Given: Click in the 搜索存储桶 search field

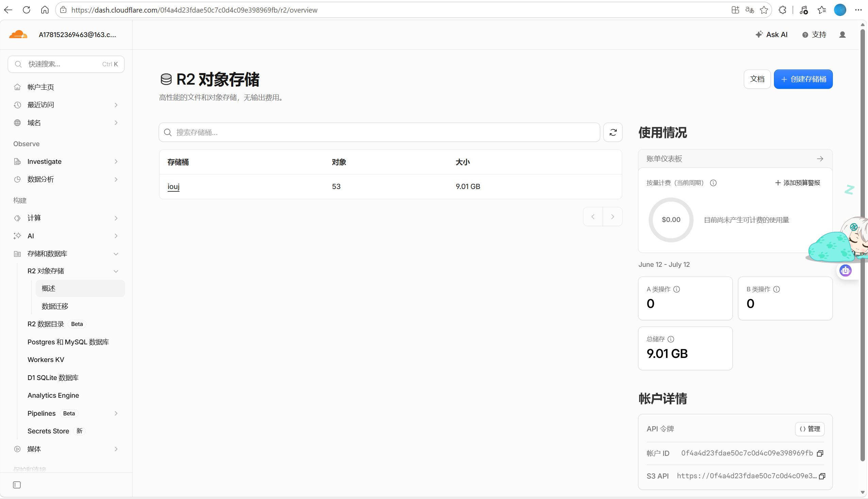Looking at the screenshot, I should (x=379, y=132).
